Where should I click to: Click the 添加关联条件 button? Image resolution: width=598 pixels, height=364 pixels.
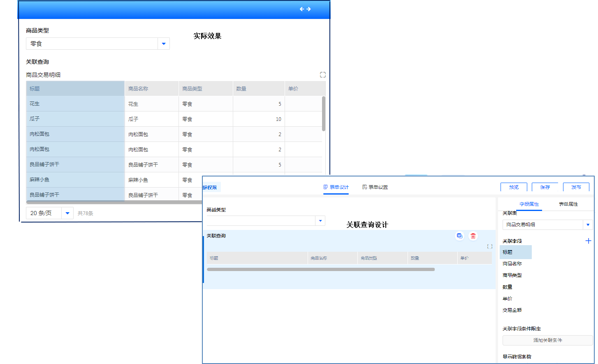[x=547, y=340]
